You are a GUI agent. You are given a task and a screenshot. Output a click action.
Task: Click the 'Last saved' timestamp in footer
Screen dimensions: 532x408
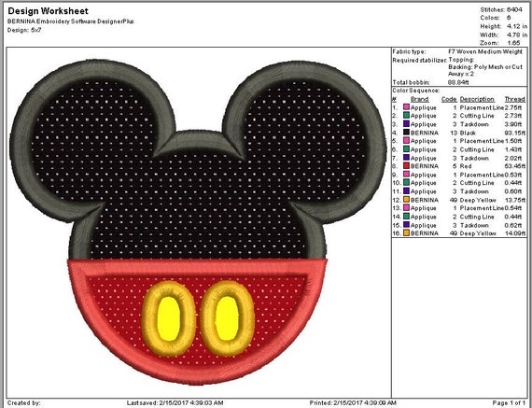tap(175, 403)
